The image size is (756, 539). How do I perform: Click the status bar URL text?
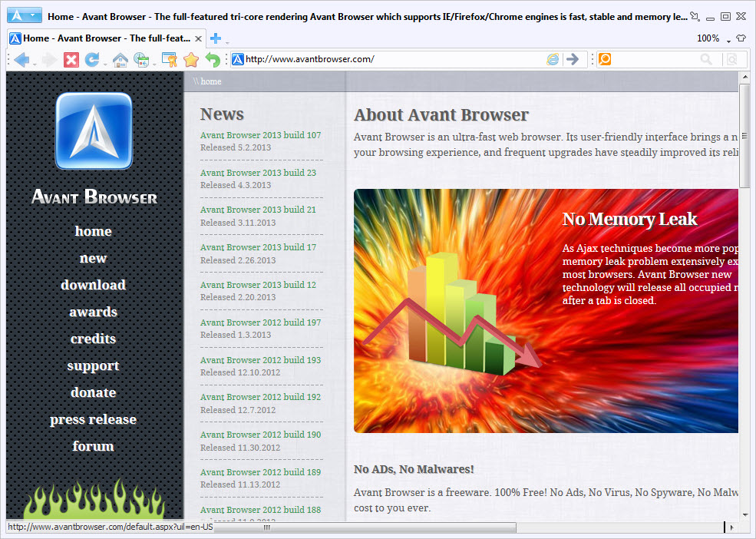pyautogui.click(x=111, y=527)
